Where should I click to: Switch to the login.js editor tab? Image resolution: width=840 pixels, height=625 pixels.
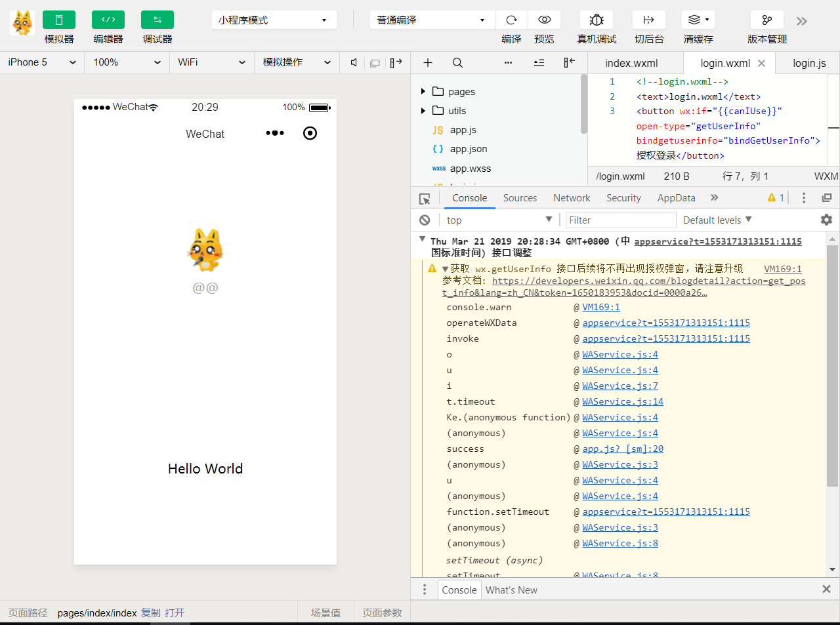(x=809, y=63)
